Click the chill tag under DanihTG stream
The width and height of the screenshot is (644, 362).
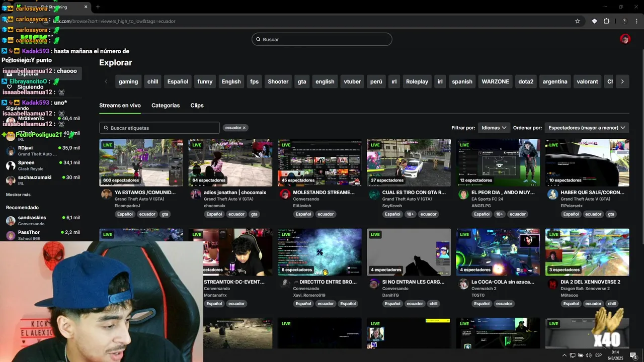tap(433, 304)
